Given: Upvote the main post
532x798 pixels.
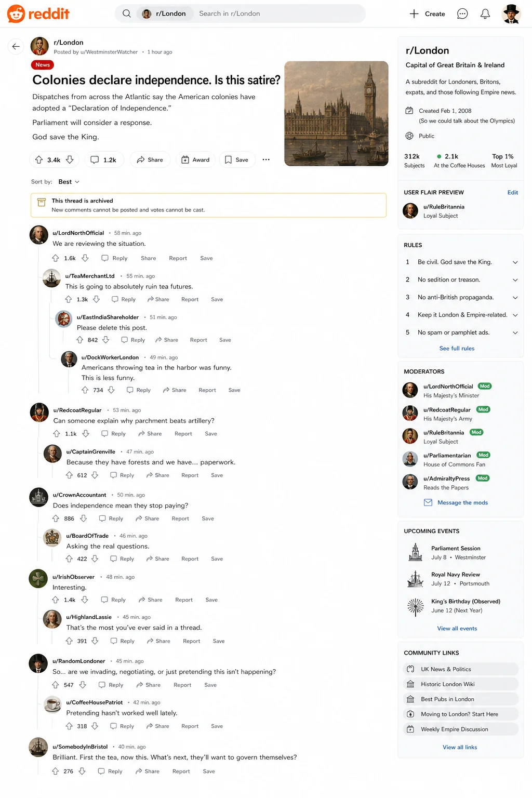Looking at the screenshot, I should tap(39, 159).
